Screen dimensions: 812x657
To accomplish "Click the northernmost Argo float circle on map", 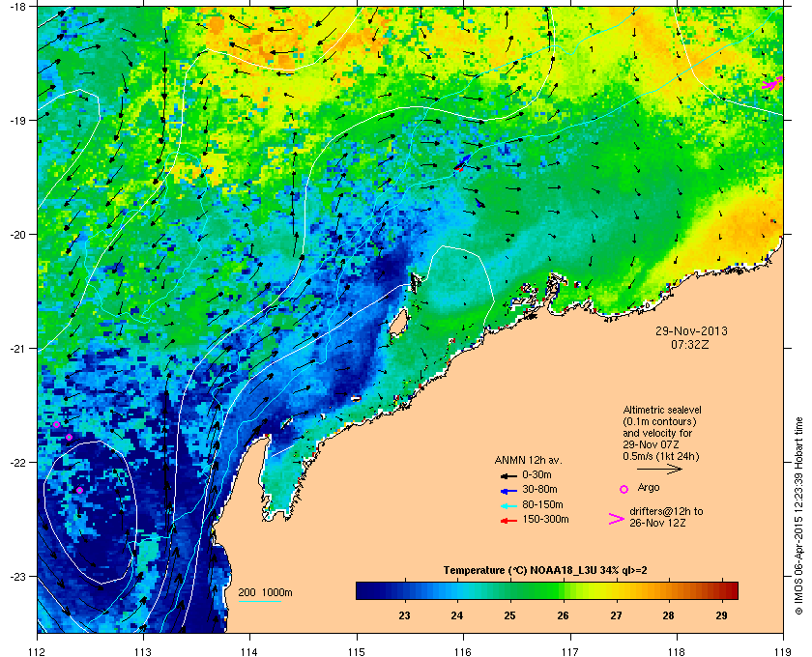I will coord(56,425).
